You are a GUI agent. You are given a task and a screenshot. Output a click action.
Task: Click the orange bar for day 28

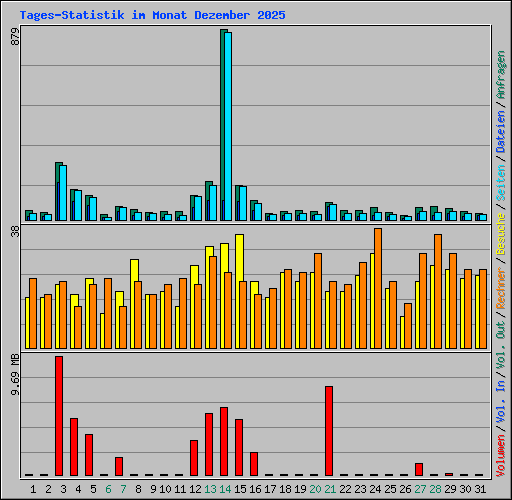438,292
